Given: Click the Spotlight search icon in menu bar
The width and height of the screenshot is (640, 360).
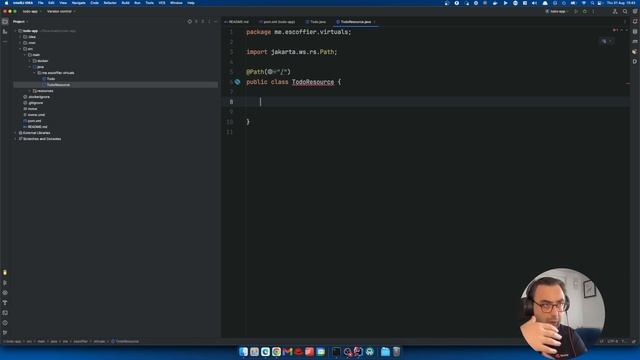Looking at the screenshot, I should click(592, 3).
